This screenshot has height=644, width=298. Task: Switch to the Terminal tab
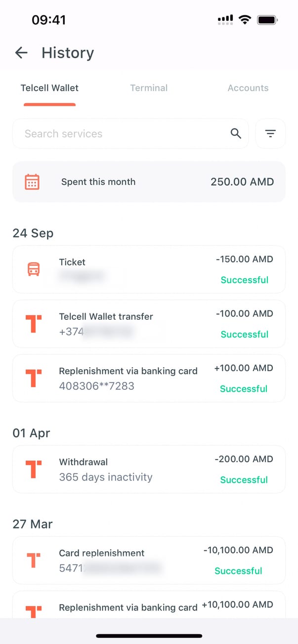pos(149,88)
